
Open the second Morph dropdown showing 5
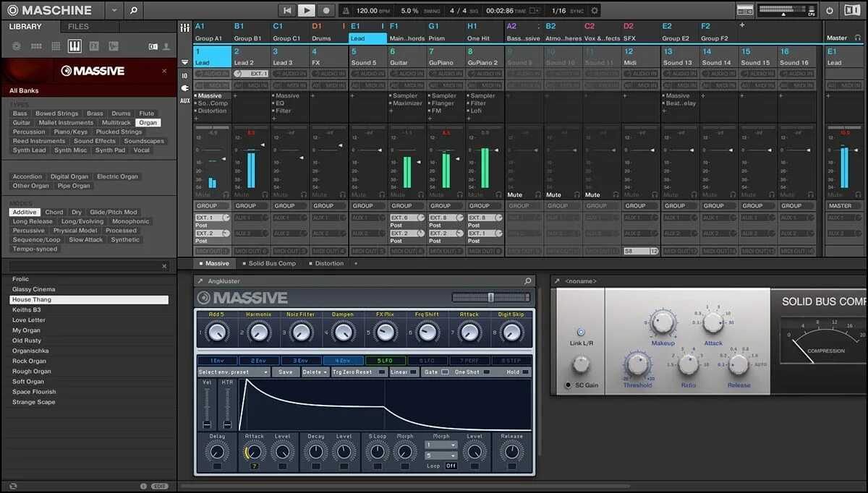click(441, 455)
